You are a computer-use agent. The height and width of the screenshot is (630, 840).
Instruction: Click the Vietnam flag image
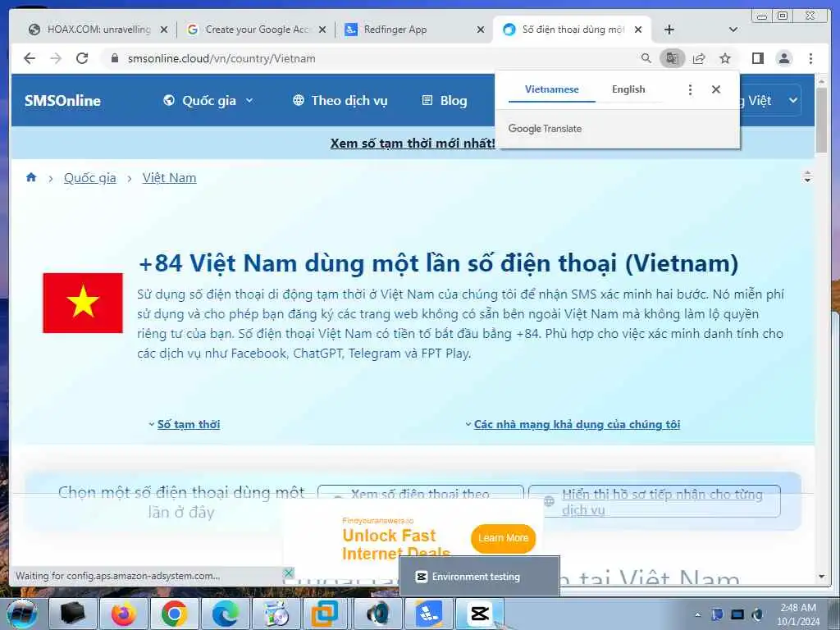(x=83, y=303)
